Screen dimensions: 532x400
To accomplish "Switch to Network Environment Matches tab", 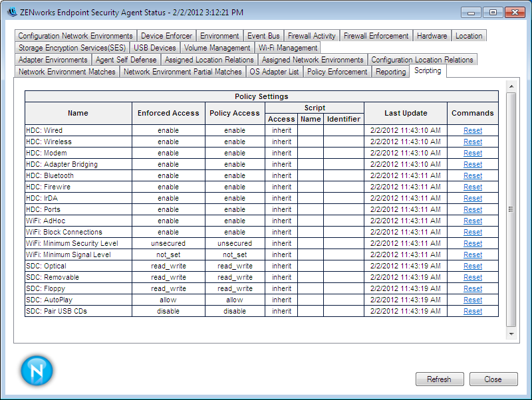I will (67, 72).
